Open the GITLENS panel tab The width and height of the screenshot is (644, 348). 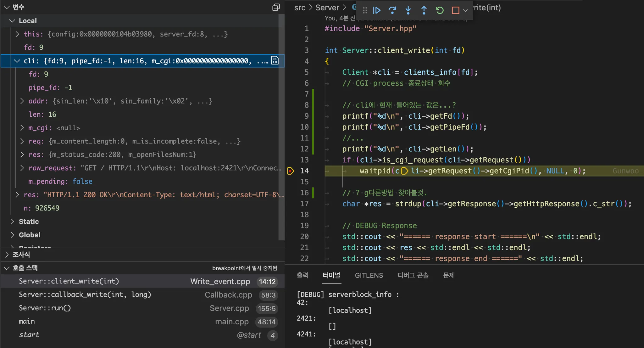369,275
